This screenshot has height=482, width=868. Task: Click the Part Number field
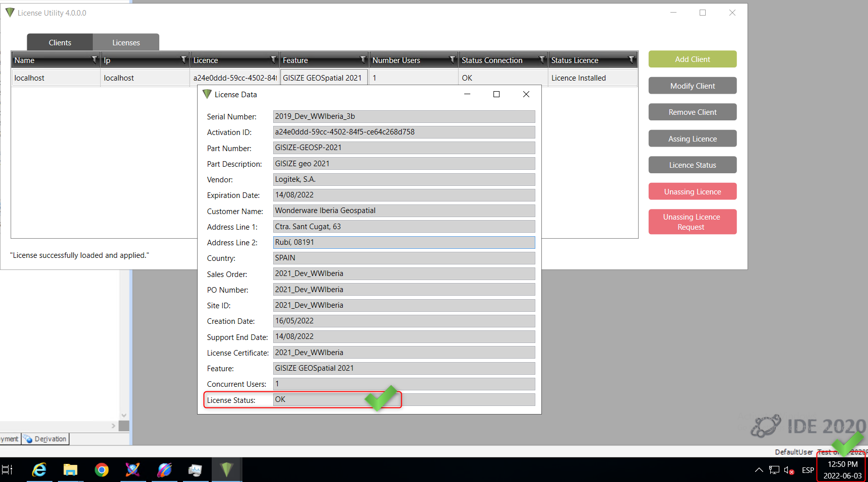tap(404, 148)
